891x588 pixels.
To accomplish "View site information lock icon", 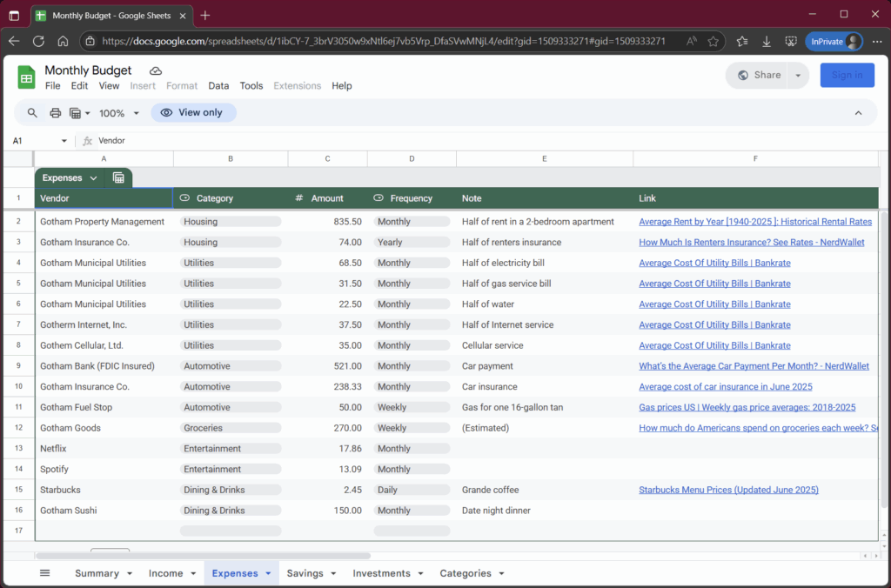I will tap(90, 41).
